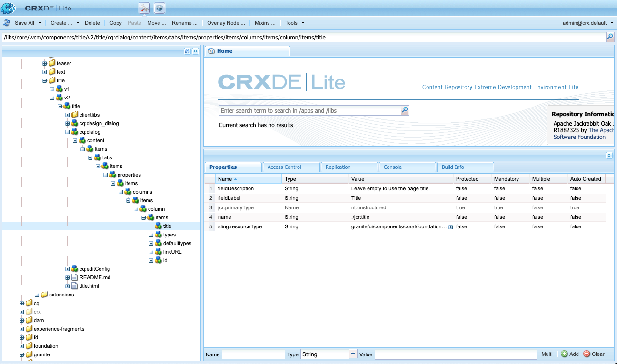
Task: Click the Delete toolbar button
Action: [92, 23]
